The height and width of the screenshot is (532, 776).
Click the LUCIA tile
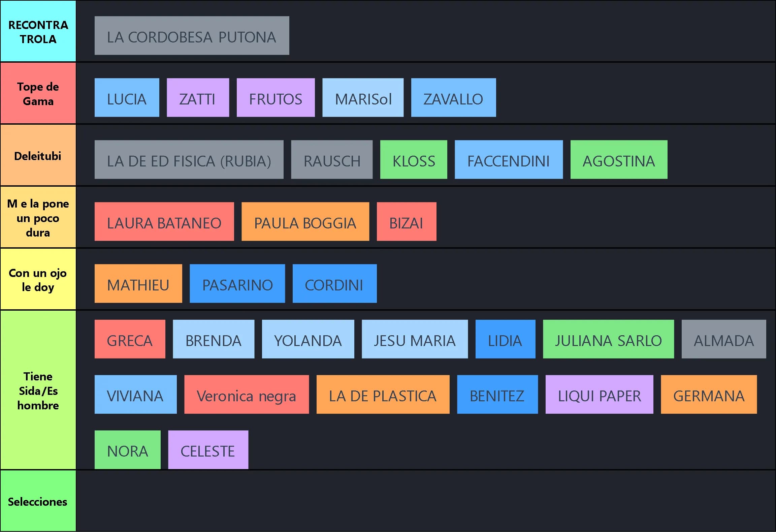pos(127,98)
